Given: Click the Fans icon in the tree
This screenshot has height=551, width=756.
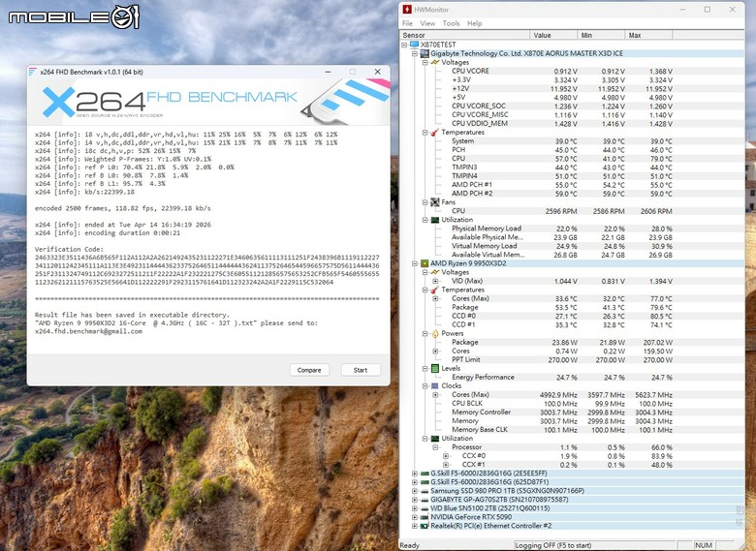Looking at the screenshot, I should pyautogui.click(x=435, y=202).
